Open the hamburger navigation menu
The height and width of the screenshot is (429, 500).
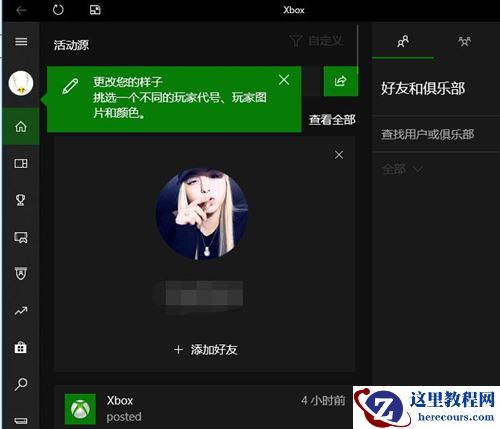(x=21, y=42)
